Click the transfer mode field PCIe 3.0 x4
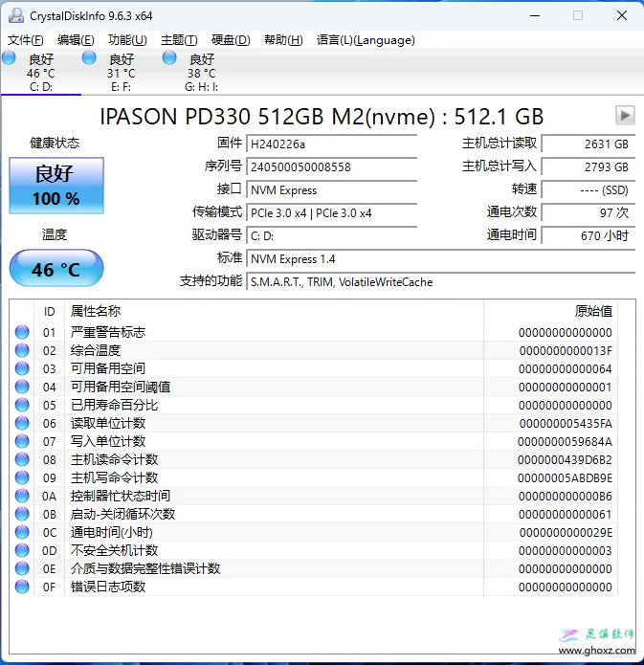The width and height of the screenshot is (644, 665). (x=332, y=212)
